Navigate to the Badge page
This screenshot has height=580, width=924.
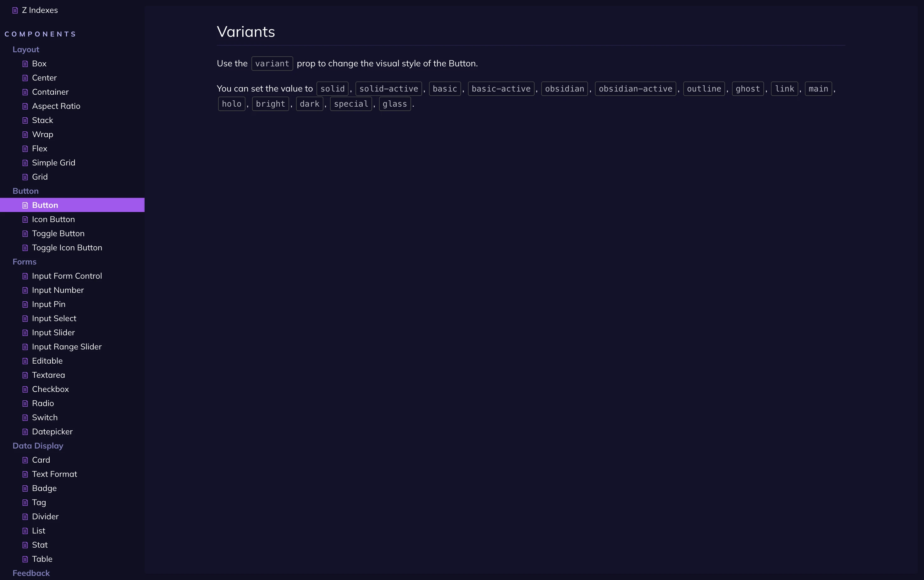click(x=44, y=488)
